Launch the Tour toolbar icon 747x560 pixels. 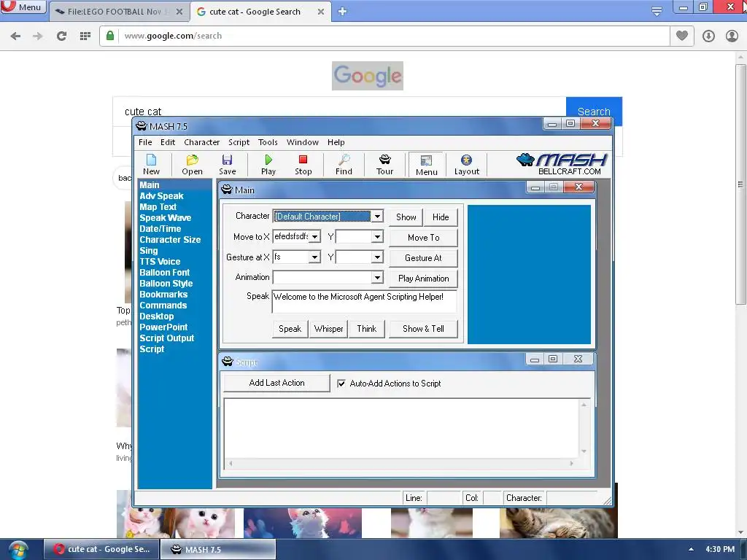tap(385, 165)
